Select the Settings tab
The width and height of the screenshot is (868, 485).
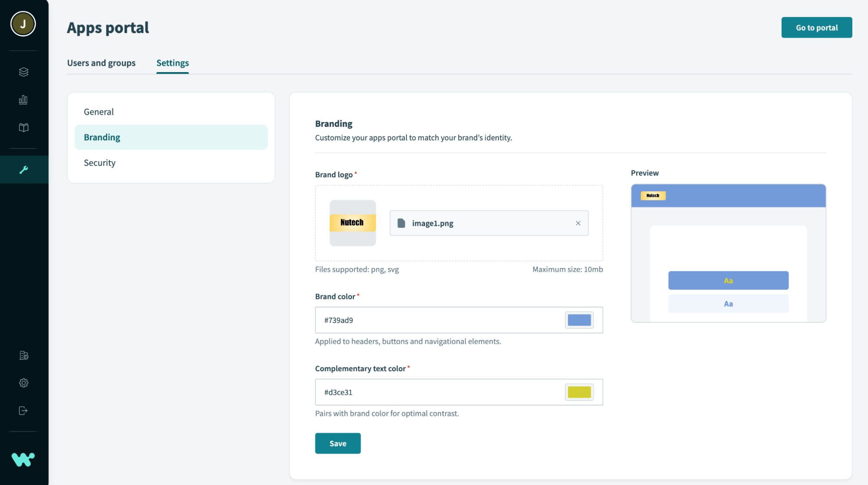pyautogui.click(x=172, y=63)
